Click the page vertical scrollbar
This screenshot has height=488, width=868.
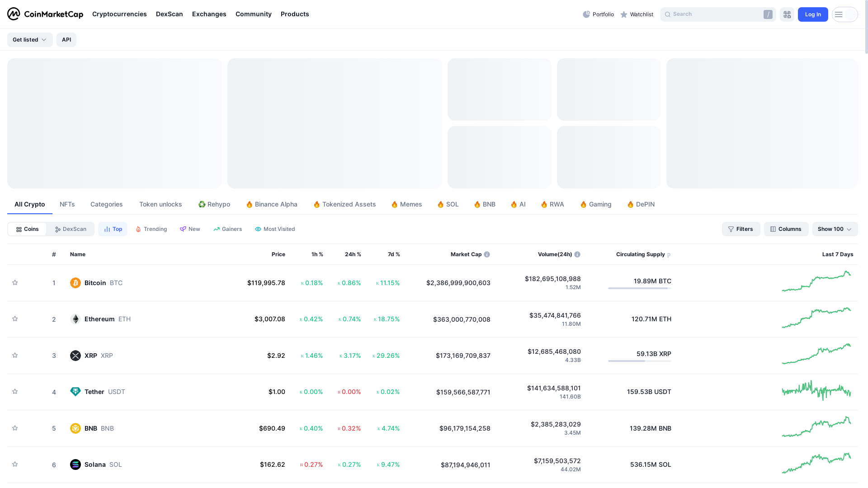pyautogui.click(x=866, y=27)
